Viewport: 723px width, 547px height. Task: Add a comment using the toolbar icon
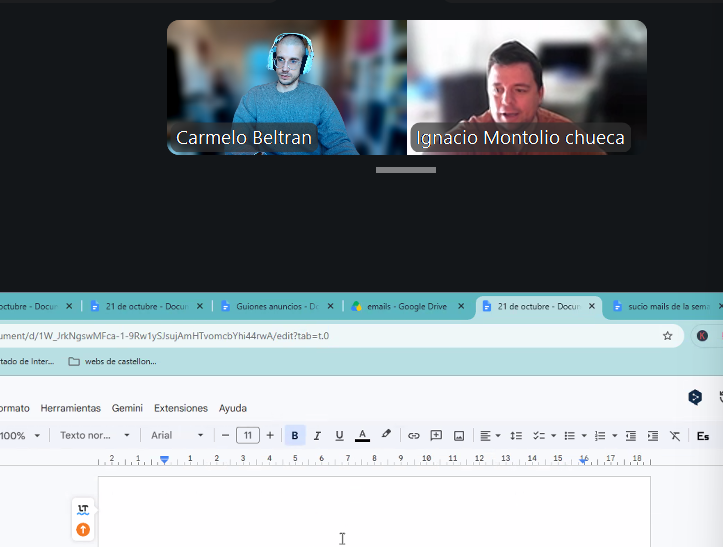[x=436, y=435]
